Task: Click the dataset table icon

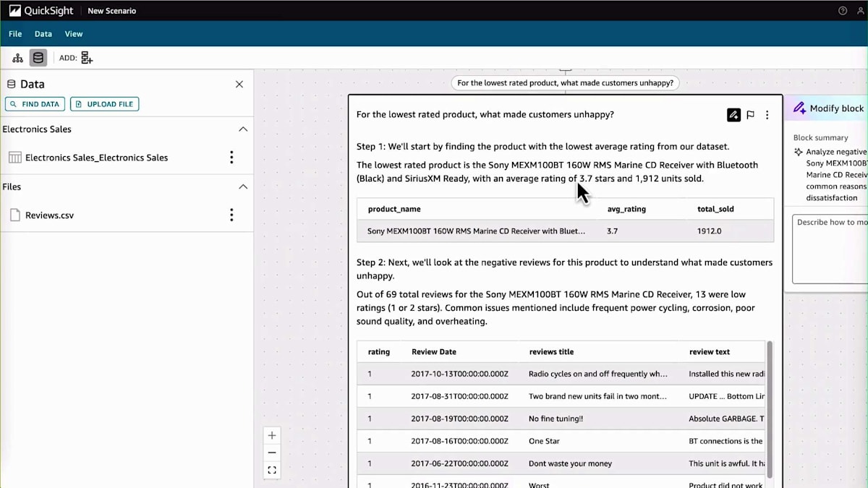Action: click(14, 158)
